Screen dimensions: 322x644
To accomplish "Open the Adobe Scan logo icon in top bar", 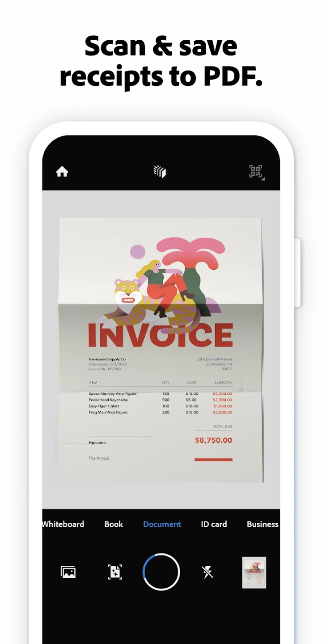I will coord(160,172).
